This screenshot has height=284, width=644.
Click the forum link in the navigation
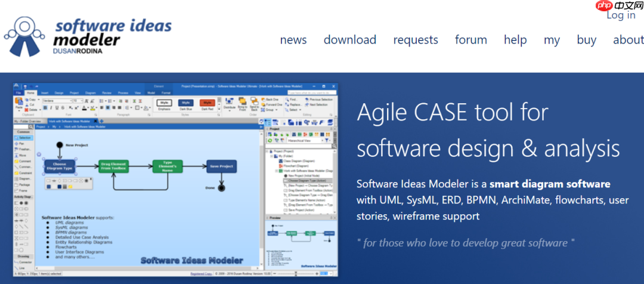coord(470,40)
